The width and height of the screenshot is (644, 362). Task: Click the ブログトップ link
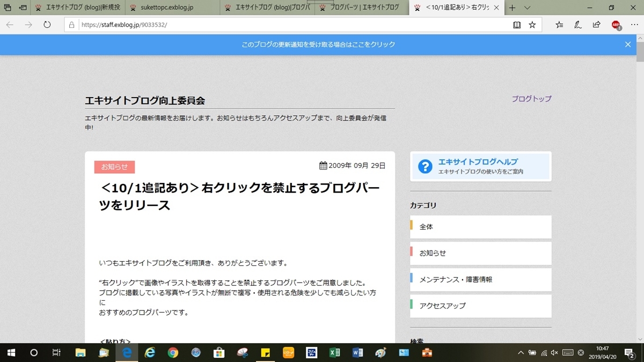click(531, 99)
